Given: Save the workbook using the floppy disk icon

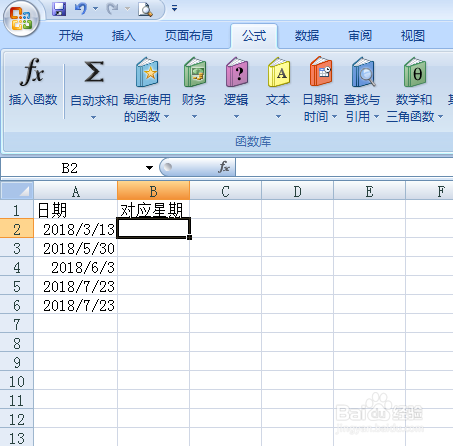Looking at the screenshot, I should click(x=59, y=9).
